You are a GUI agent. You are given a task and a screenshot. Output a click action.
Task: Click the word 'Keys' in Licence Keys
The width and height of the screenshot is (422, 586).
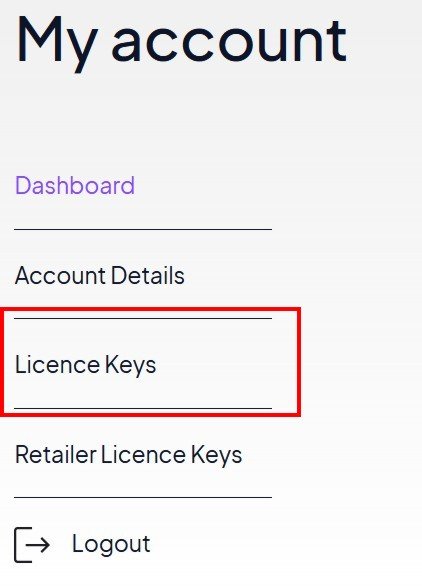click(130, 366)
